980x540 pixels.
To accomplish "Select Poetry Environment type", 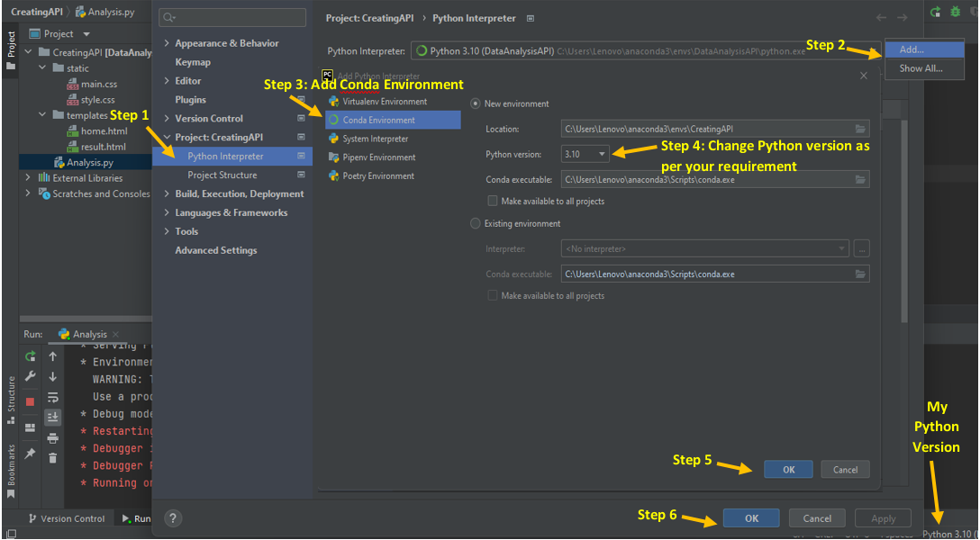I will (x=393, y=176).
